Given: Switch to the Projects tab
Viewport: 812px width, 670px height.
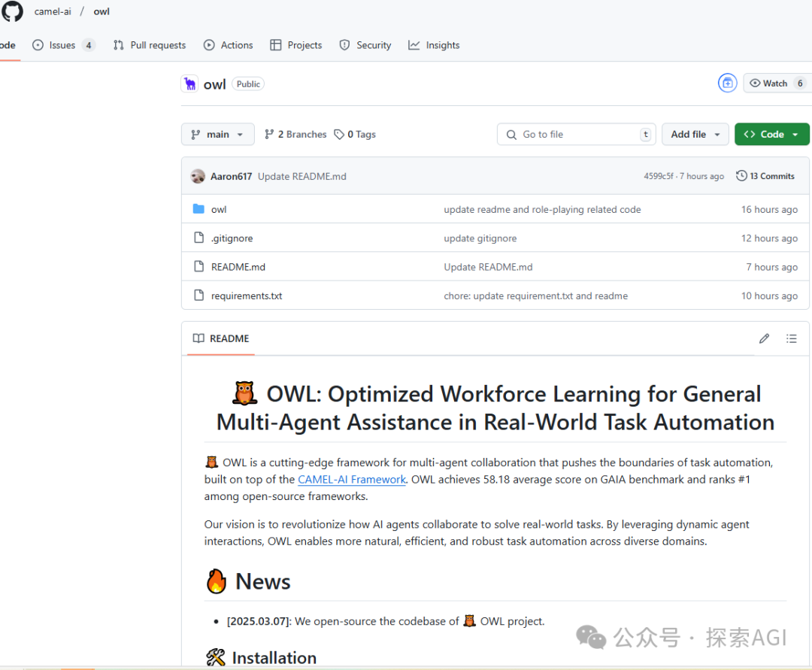Looking at the screenshot, I should pyautogui.click(x=296, y=45).
